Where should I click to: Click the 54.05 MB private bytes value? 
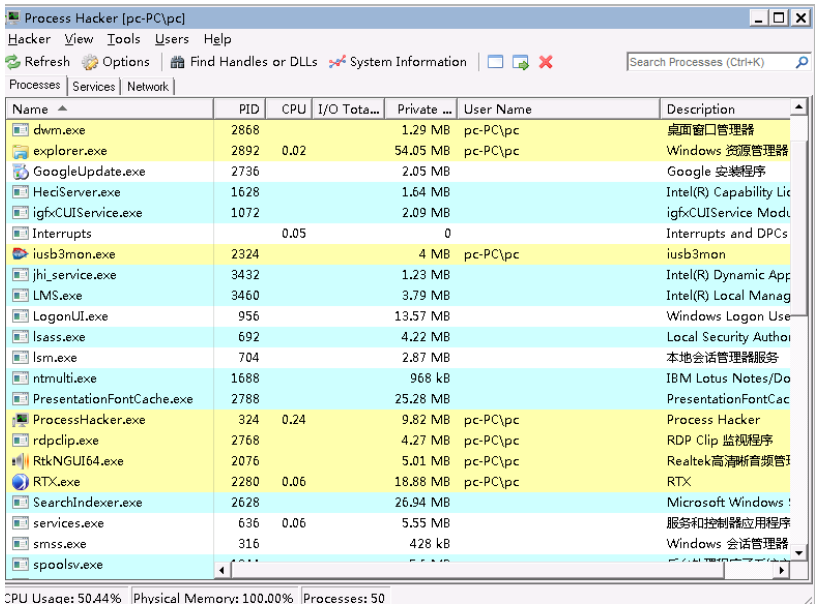click(x=422, y=151)
